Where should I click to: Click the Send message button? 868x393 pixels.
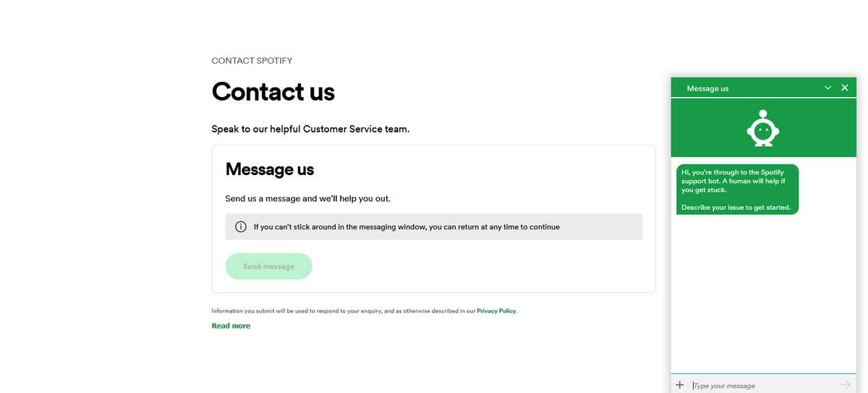pos(269,266)
